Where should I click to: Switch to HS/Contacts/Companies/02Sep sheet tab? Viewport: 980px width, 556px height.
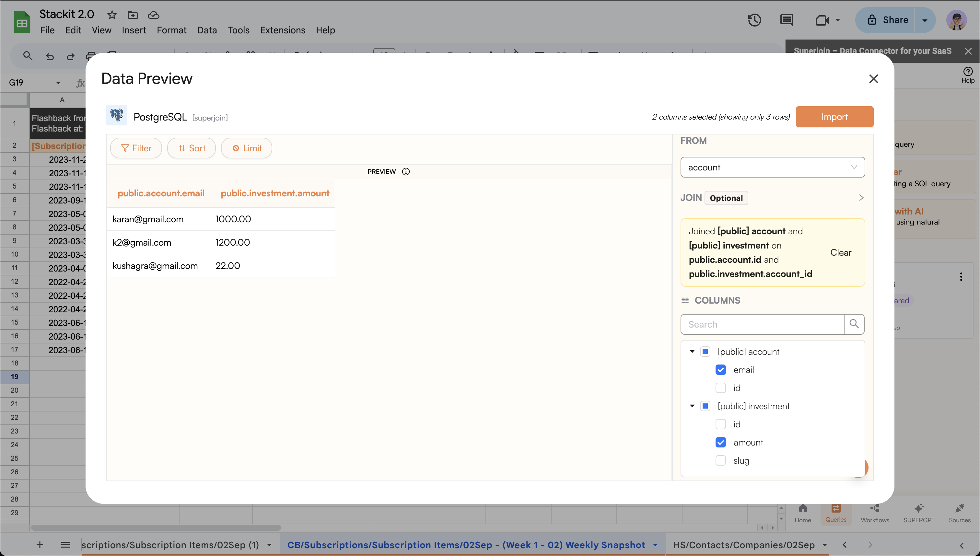pos(744,545)
